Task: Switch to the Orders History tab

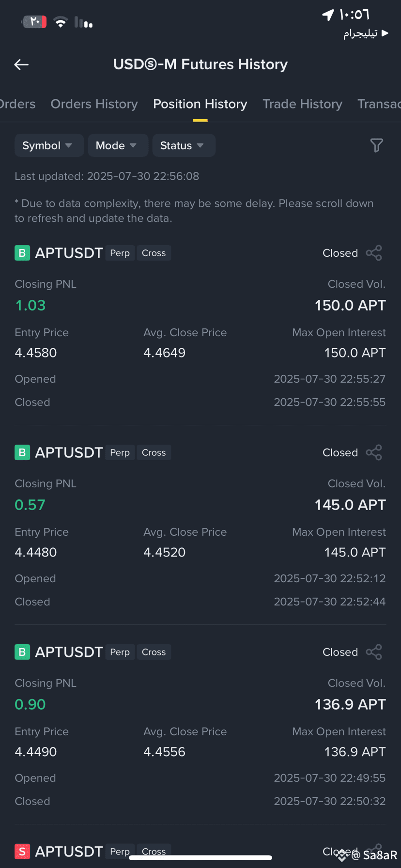Action: [94, 104]
